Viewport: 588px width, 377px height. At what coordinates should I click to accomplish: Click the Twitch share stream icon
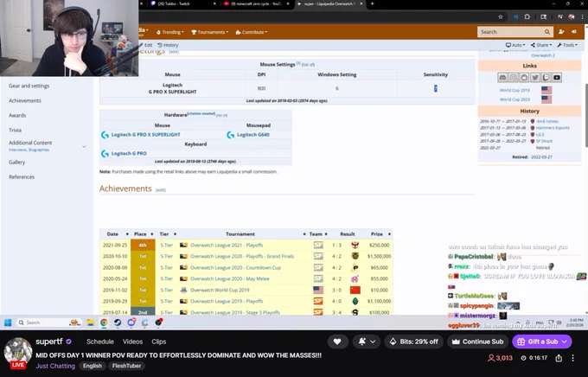(559, 358)
